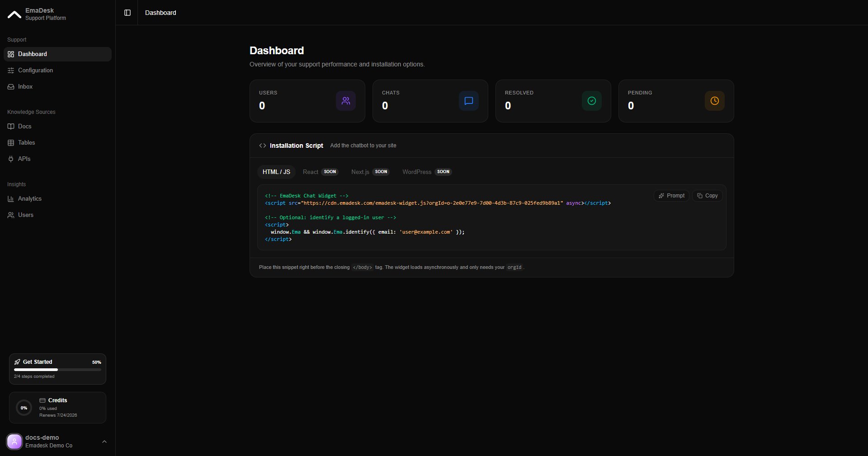Open the APIs section
Viewport: 868px width, 456px height.
click(x=57, y=159)
